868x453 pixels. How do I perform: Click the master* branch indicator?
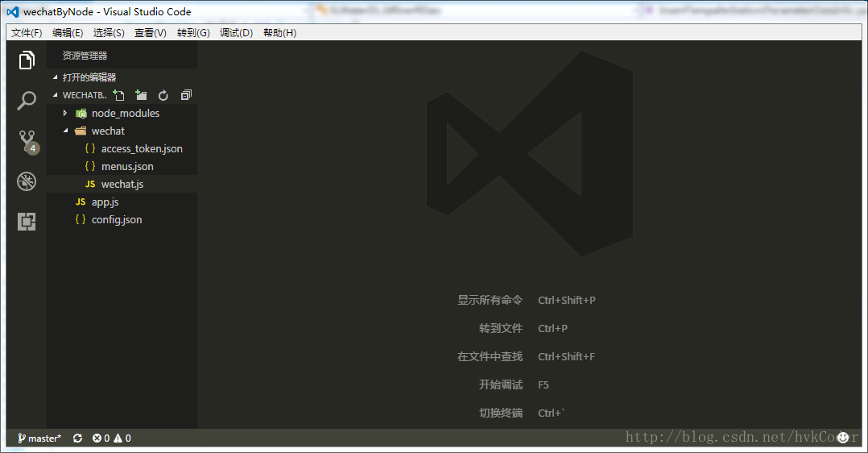click(x=39, y=438)
